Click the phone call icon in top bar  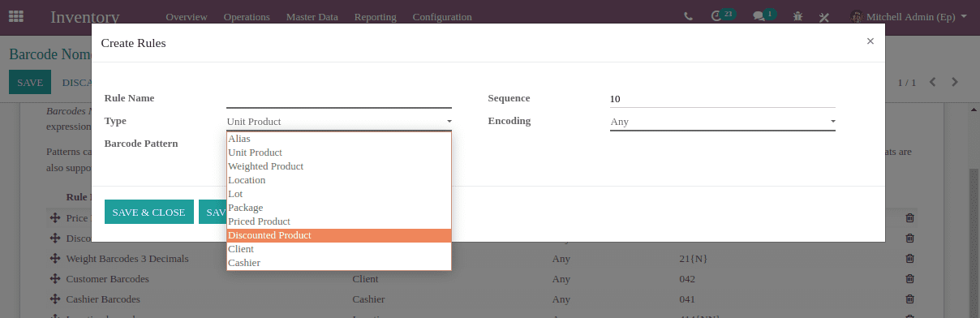(x=689, y=16)
